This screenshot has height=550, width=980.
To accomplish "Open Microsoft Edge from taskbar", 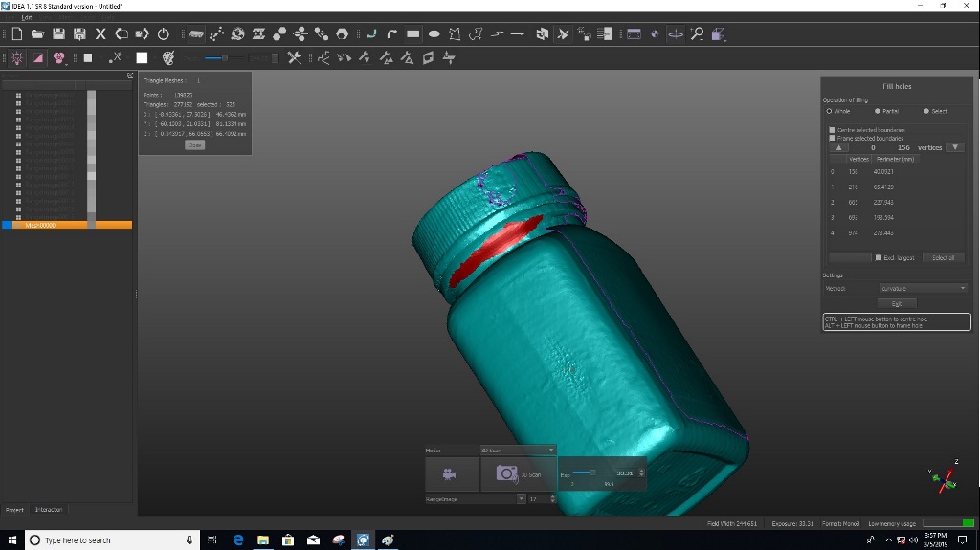I will (238, 540).
